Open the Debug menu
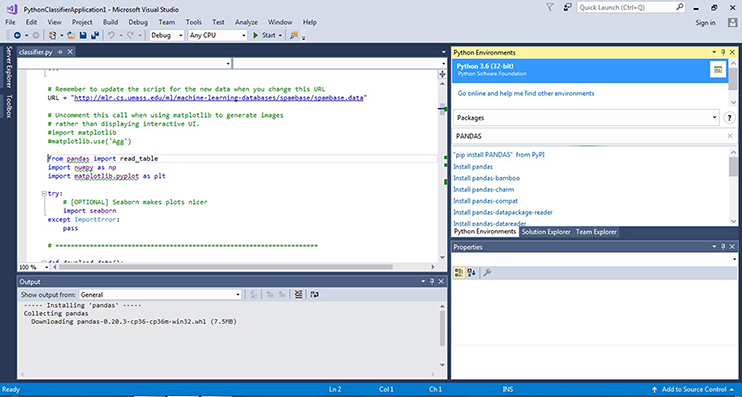This screenshot has width=742, height=397. (x=138, y=22)
